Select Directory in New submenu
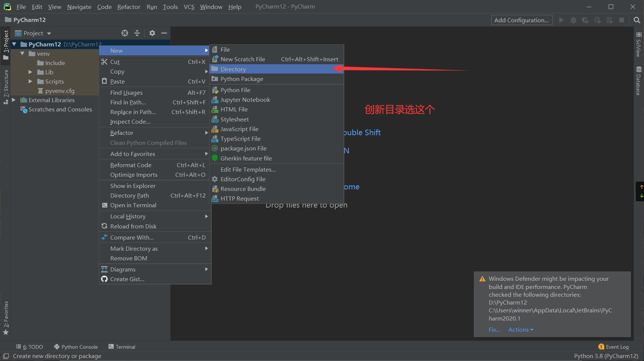 (x=276, y=69)
